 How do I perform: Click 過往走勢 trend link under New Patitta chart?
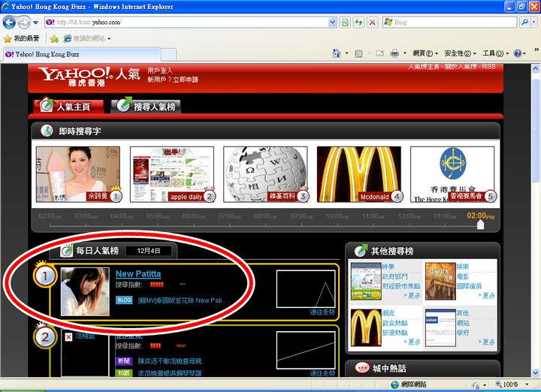[x=322, y=312]
